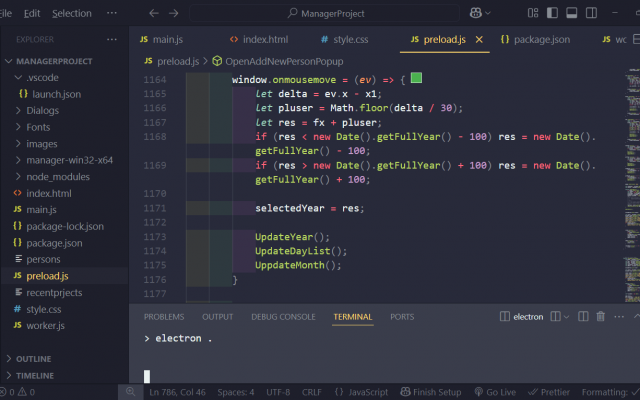Click the green color swatch in the editor
This screenshot has height=400, width=640.
[416, 78]
